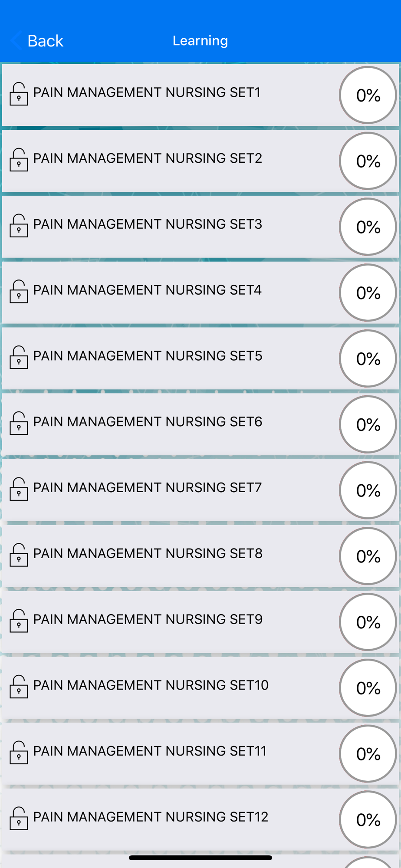Screen dimensions: 401x868
Task: Tap the unlock icon beside SET3
Action: [x=19, y=226]
